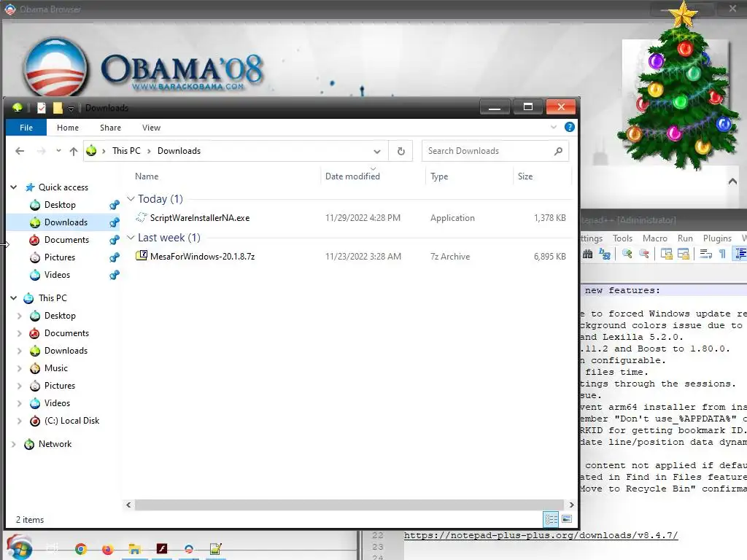
Task: Click Downloads in the address breadcrumb
Action: click(x=179, y=151)
